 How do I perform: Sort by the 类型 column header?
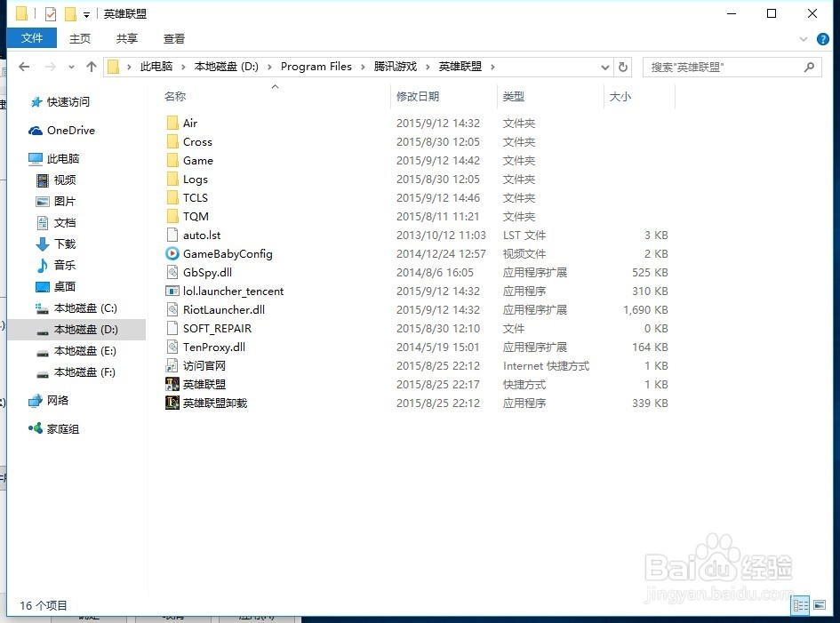pyautogui.click(x=513, y=96)
